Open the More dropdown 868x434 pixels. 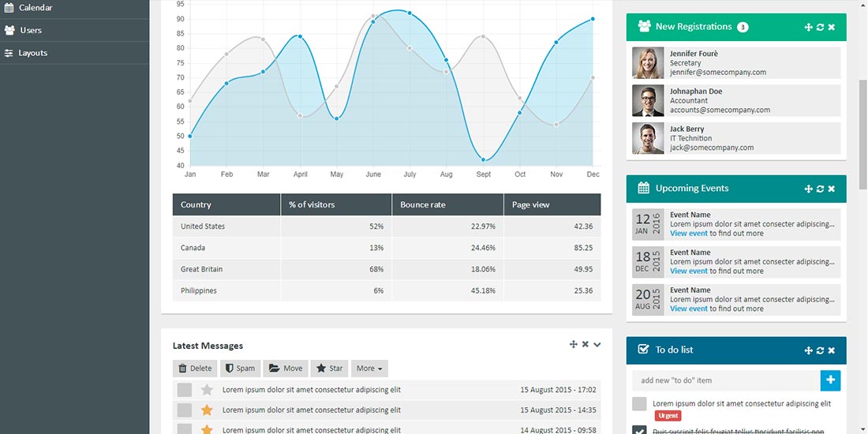369,369
